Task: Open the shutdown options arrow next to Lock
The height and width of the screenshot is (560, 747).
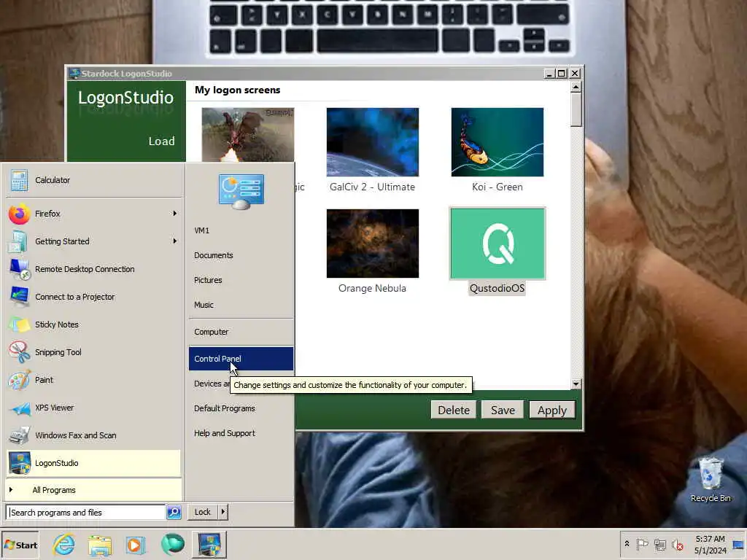Action: [222, 512]
